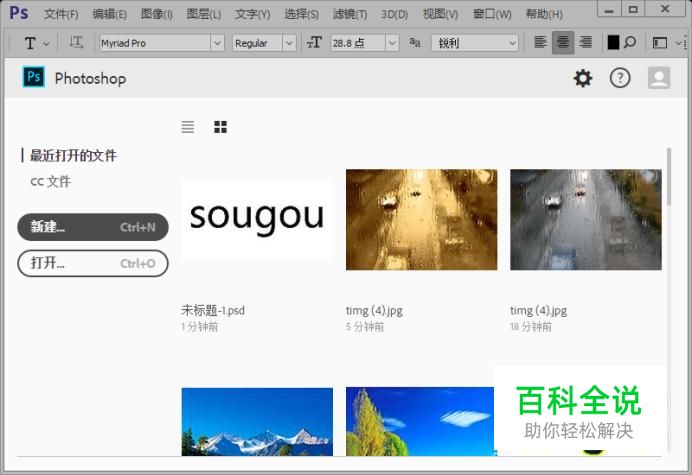Click the 18 分钟前 timestamp text

coord(531,327)
